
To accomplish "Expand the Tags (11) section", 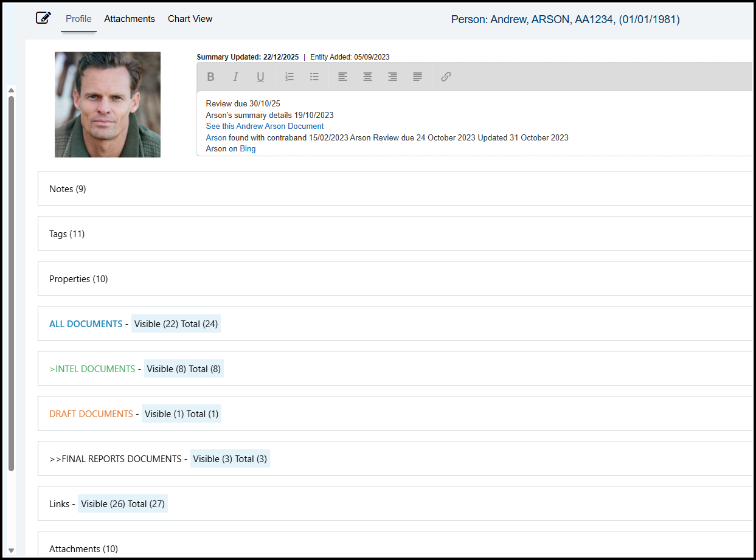I will tap(67, 234).
